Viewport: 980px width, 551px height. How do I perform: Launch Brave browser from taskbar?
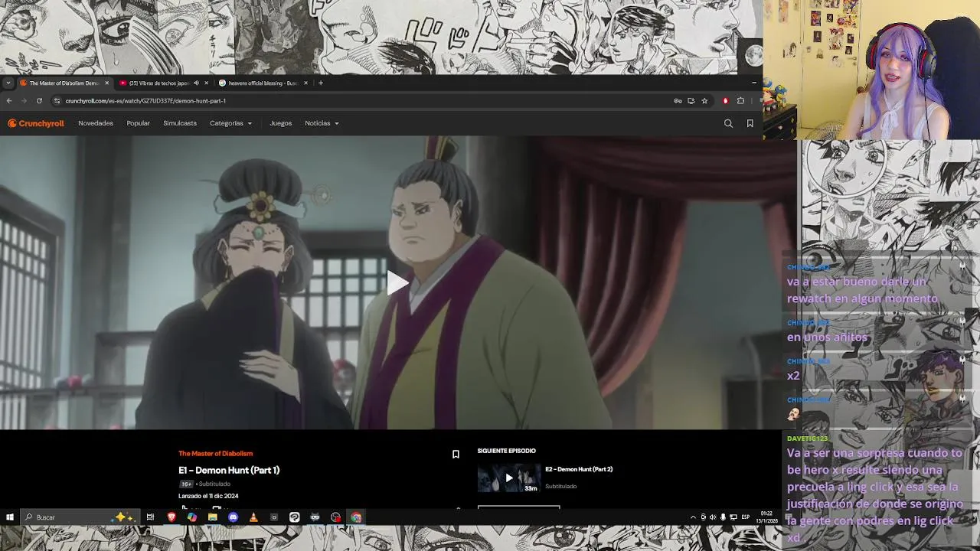pyautogui.click(x=171, y=517)
